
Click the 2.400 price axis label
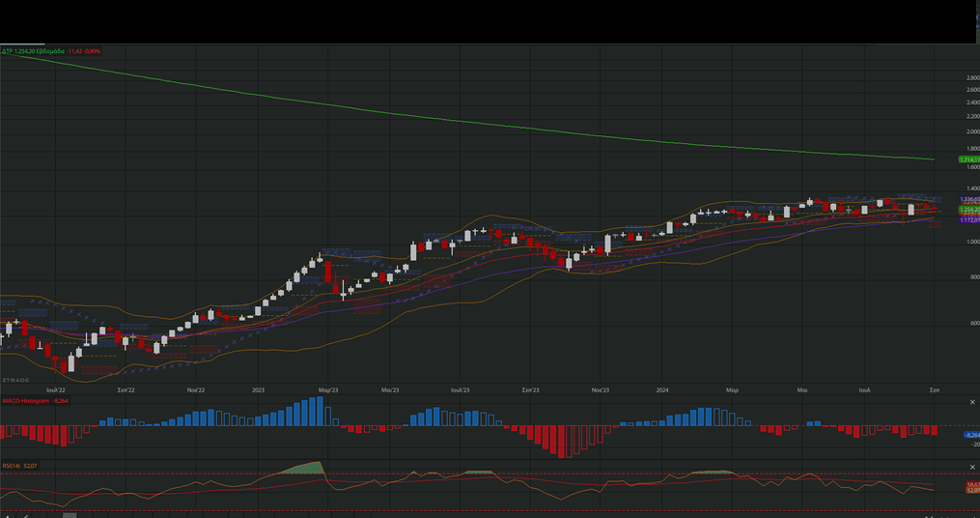[x=972, y=102]
